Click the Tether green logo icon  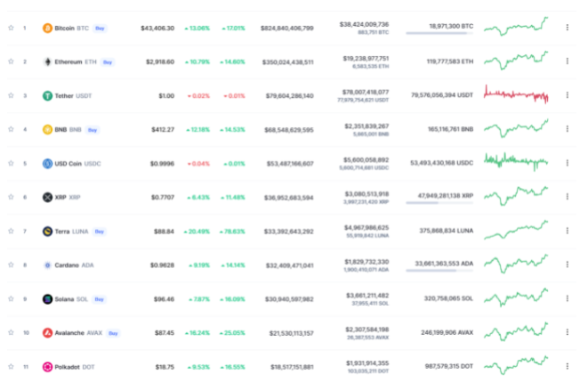point(47,96)
